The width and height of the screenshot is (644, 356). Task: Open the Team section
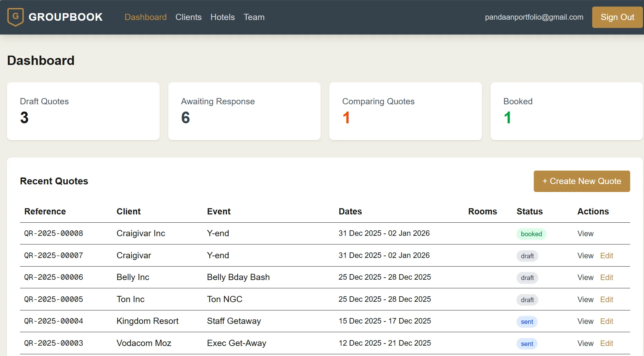pyautogui.click(x=254, y=17)
